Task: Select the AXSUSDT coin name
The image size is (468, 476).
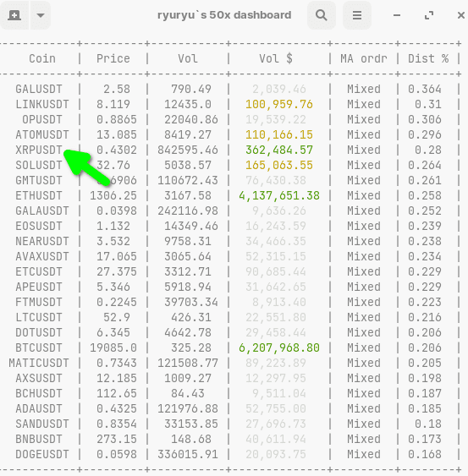Action: (x=39, y=378)
